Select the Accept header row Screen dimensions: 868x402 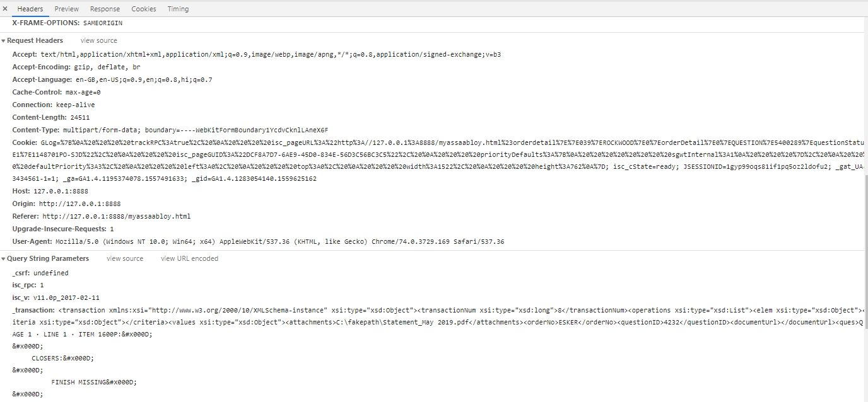tap(252, 55)
